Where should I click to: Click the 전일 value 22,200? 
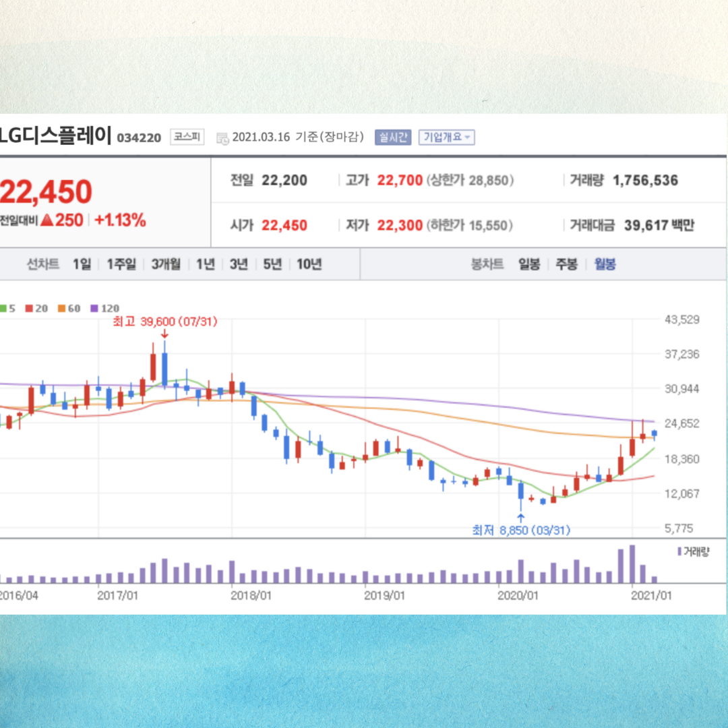(x=284, y=180)
